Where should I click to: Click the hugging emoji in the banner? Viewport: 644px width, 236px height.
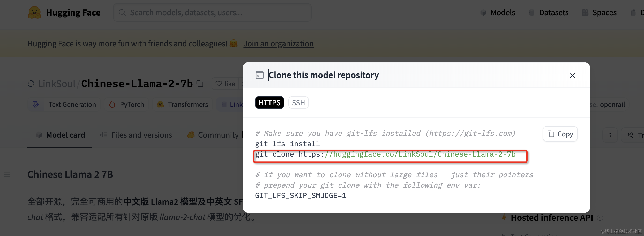tap(234, 43)
